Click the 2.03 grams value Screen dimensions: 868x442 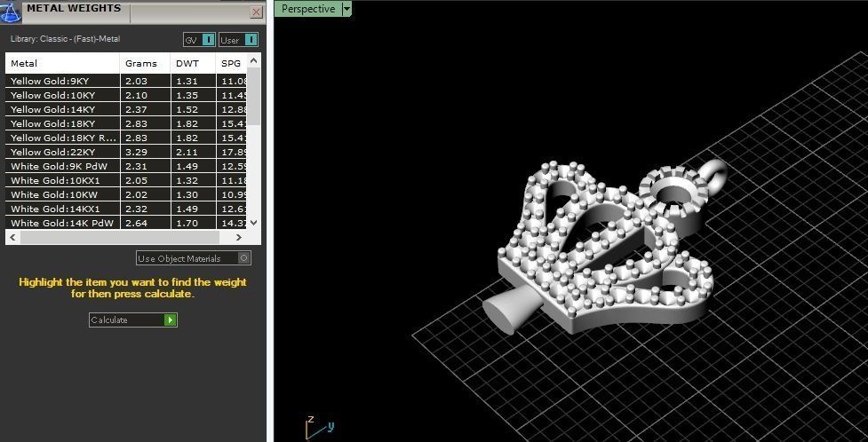pos(136,81)
